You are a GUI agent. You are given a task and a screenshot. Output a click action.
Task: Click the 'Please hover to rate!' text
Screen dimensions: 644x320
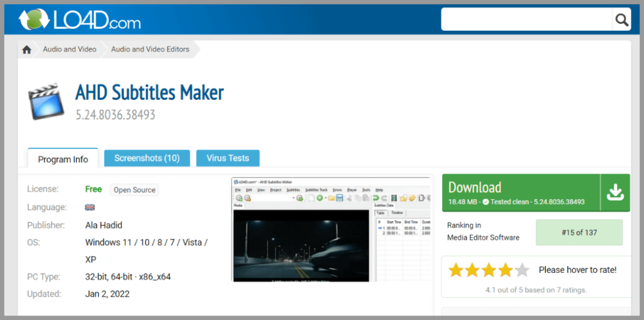(x=577, y=270)
